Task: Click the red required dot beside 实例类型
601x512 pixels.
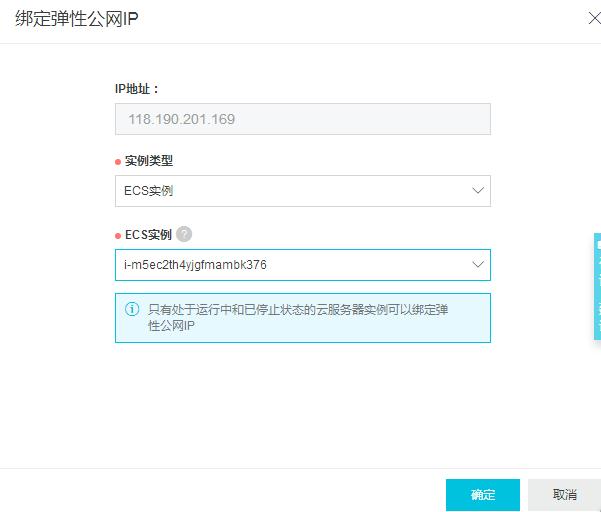Action: [118, 161]
